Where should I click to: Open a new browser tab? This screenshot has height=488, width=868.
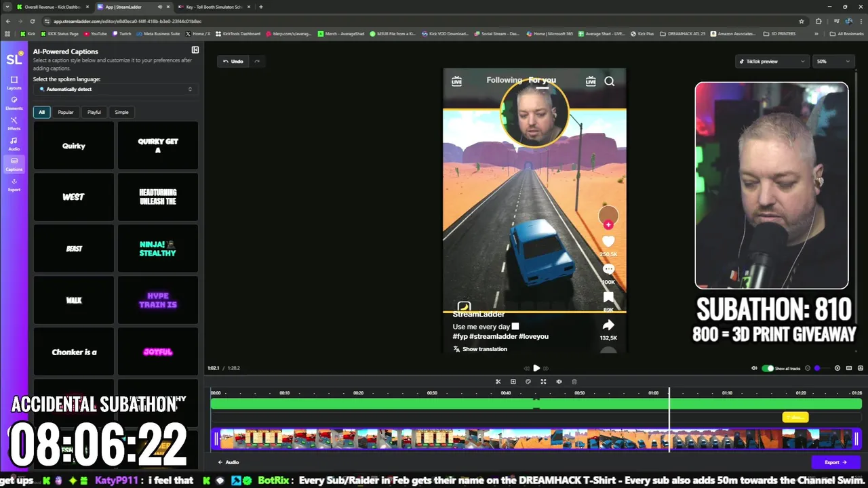[261, 7]
